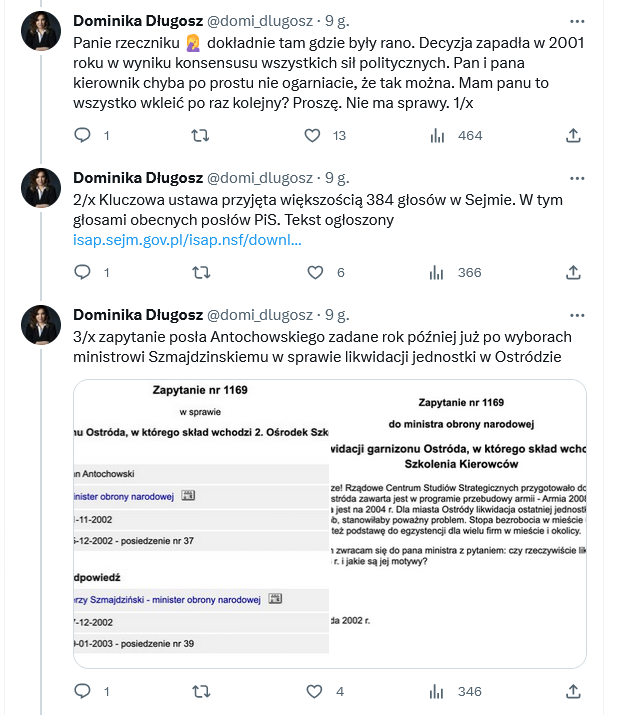This screenshot has height=715, width=623.
Task: Share the 2/x Kluczowa ustawa tweet
Action: [574, 272]
